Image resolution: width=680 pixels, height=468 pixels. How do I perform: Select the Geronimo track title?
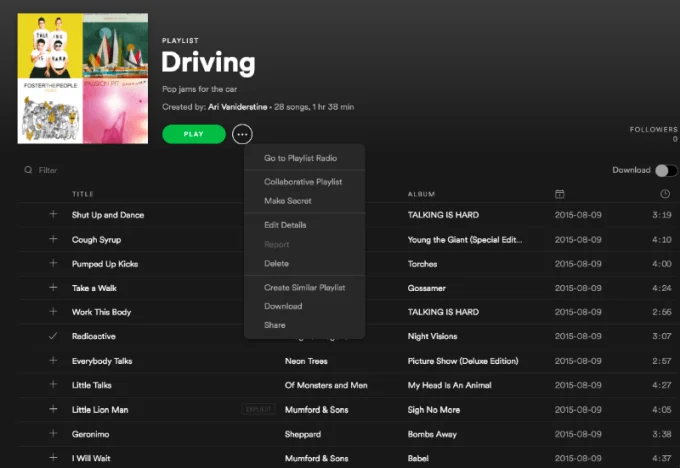click(x=90, y=434)
